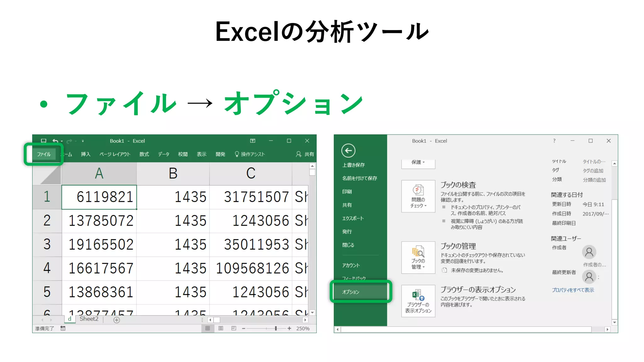Click the 操作アシスト lightbulb search box

(250, 154)
